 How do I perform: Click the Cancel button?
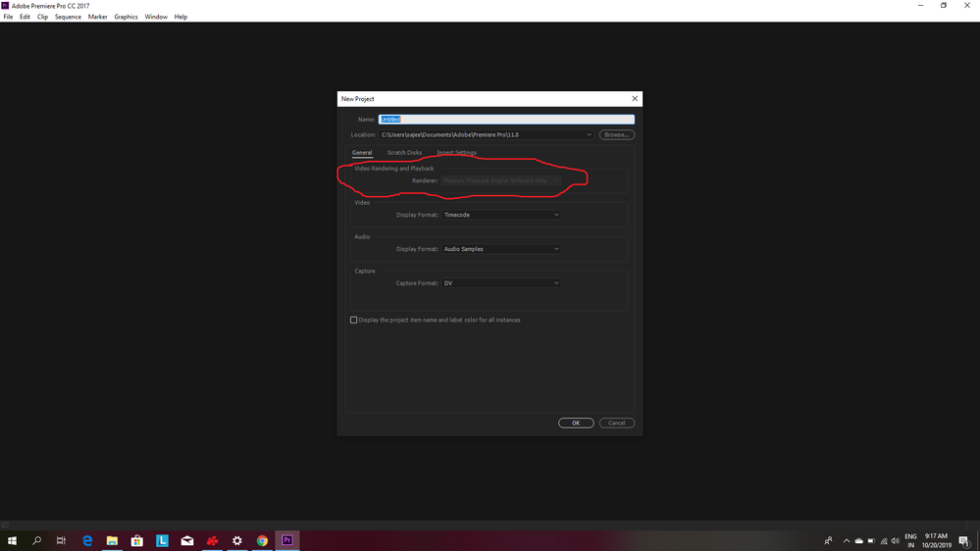pyautogui.click(x=616, y=423)
